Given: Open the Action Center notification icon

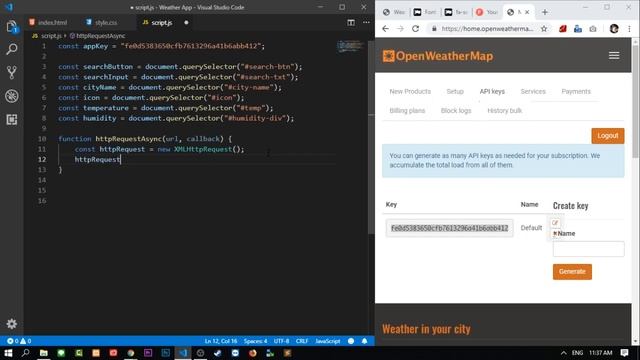Looking at the screenshot, I should [624, 353].
